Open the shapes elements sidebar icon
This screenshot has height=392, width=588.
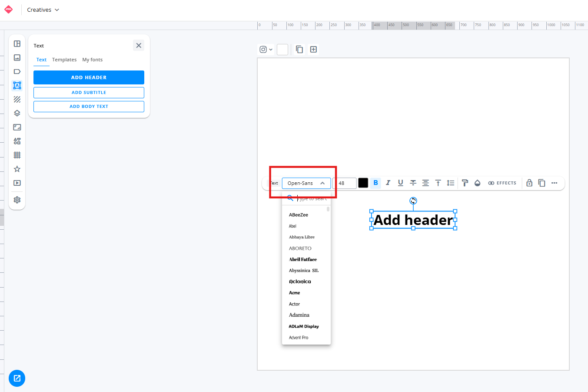[x=17, y=141]
